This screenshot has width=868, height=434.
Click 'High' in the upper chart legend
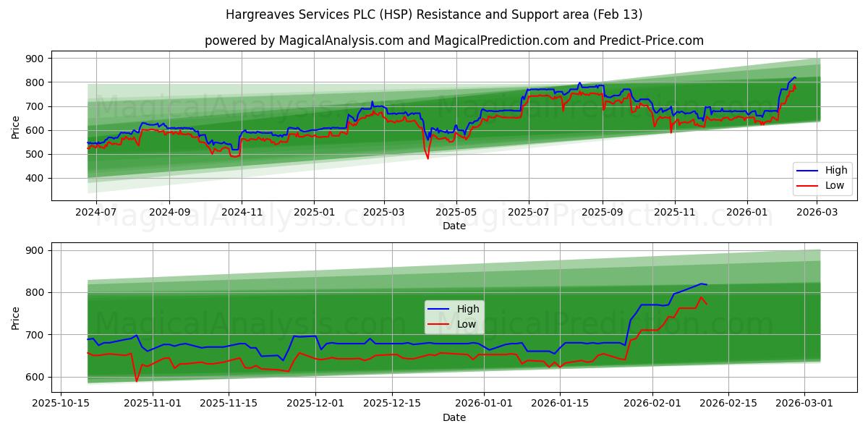tap(835, 171)
